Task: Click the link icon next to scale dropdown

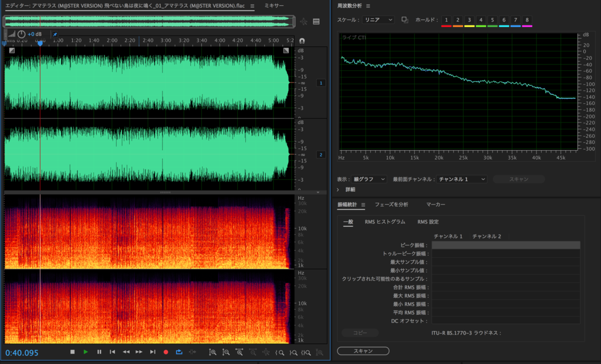Action: pos(405,19)
